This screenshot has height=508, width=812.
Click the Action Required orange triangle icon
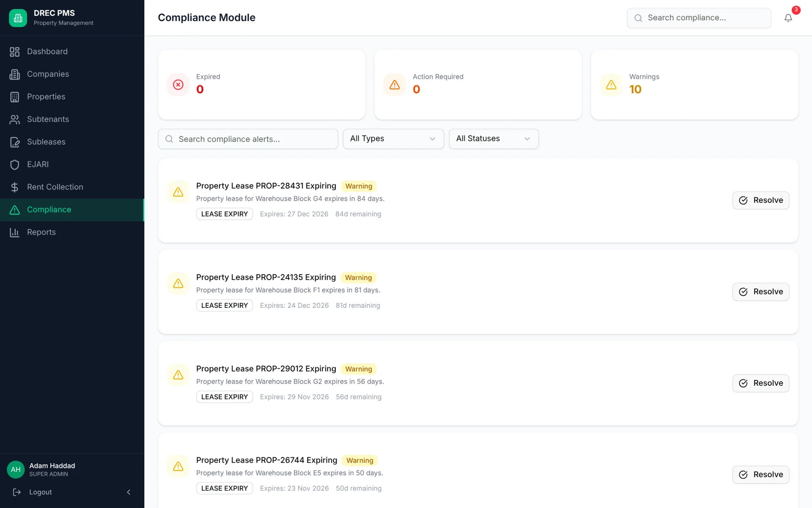click(395, 85)
